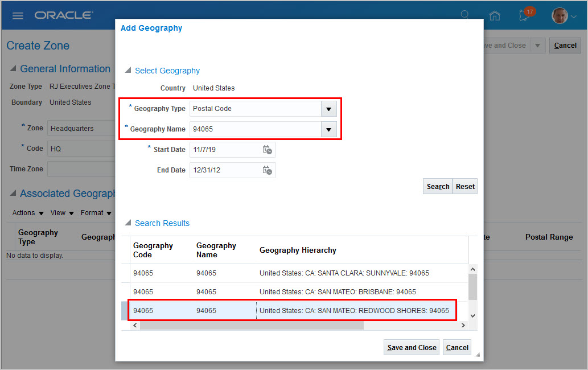The height and width of the screenshot is (370, 588).
Task: Expand the Geography Type dropdown
Action: tap(328, 109)
